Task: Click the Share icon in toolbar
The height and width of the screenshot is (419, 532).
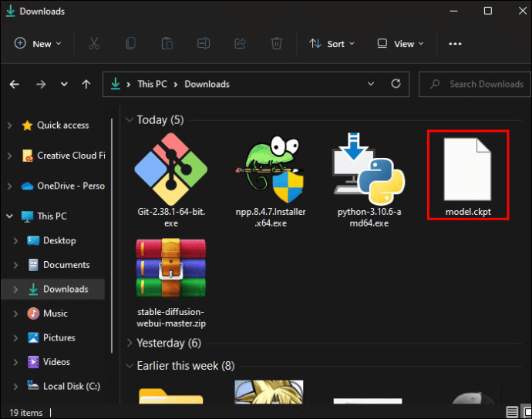Action: tap(239, 44)
